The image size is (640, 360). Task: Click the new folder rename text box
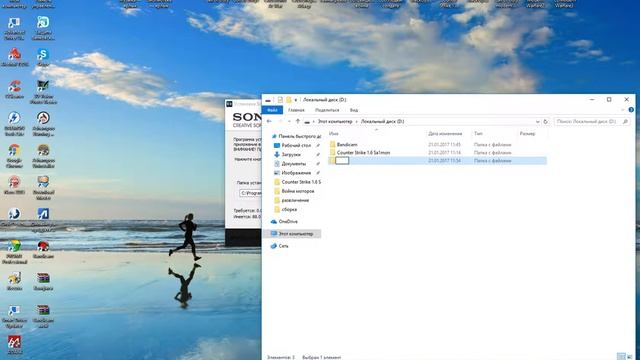click(342, 160)
